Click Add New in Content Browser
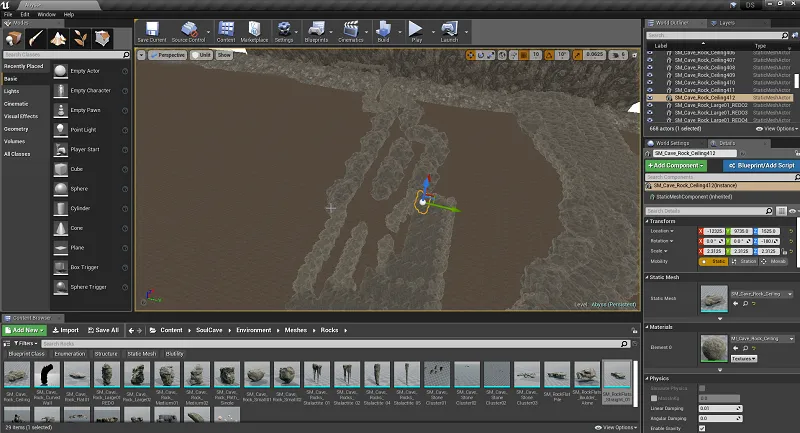 (x=24, y=330)
